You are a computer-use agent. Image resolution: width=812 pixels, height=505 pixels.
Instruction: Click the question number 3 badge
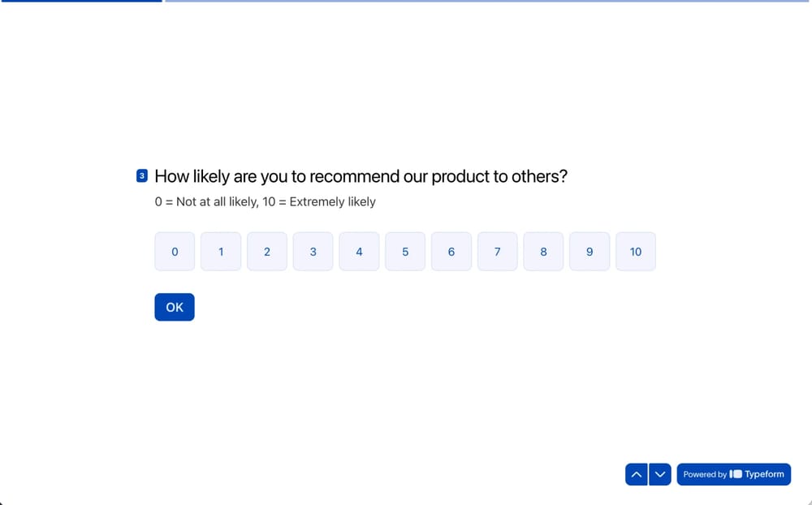click(142, 175)
